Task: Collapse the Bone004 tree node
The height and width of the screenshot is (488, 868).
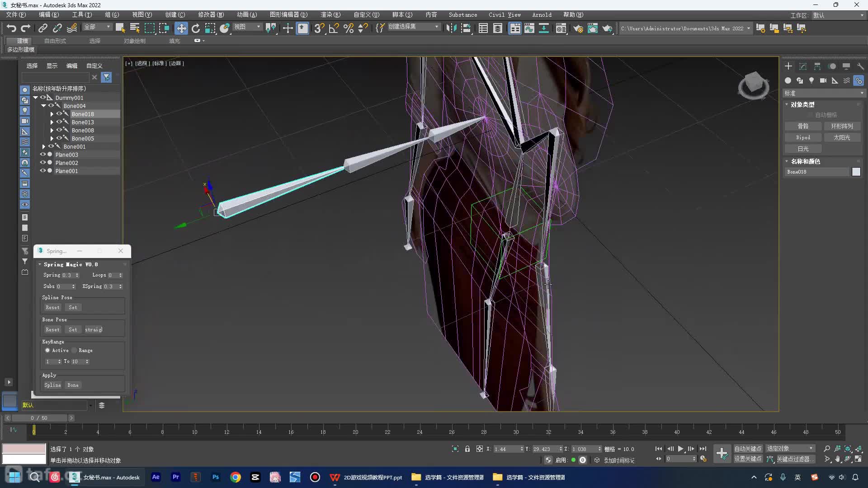Action: coord(43,106)
